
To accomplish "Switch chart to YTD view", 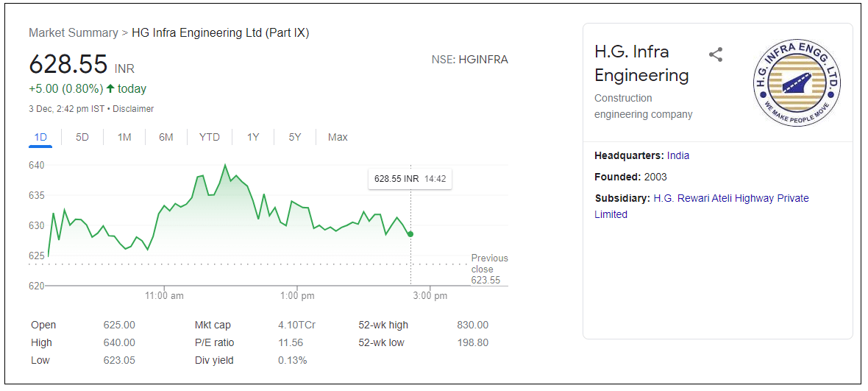I will pos(210,137).
